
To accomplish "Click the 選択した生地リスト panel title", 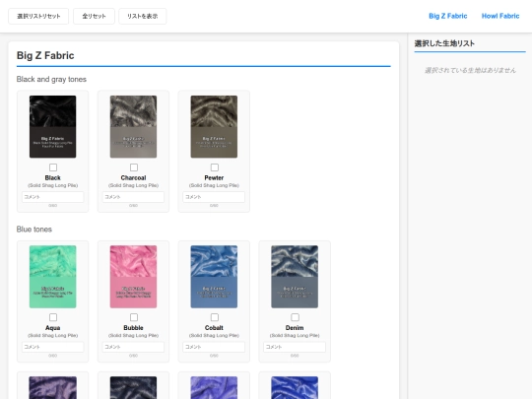I will (444, 43).
